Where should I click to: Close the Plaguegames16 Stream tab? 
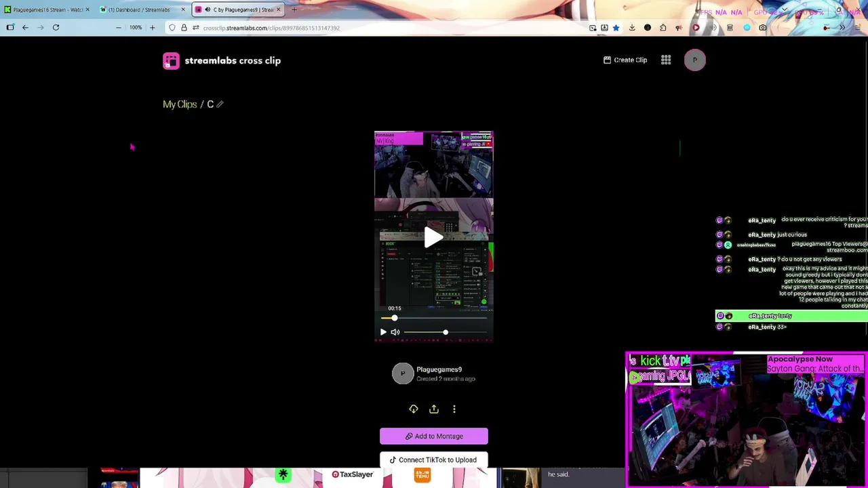[87, 9]
